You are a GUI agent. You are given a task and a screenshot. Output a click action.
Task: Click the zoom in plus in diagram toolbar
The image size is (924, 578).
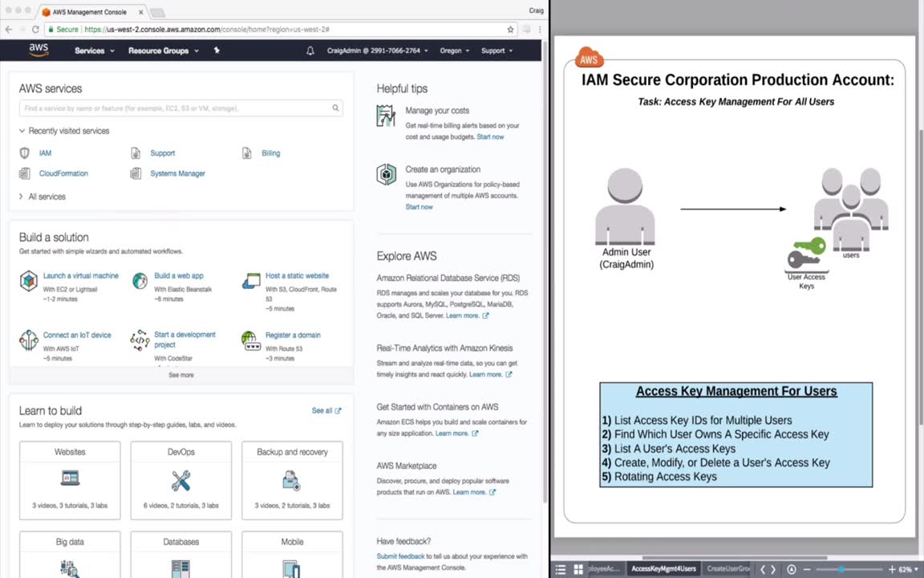pos(892,569)
